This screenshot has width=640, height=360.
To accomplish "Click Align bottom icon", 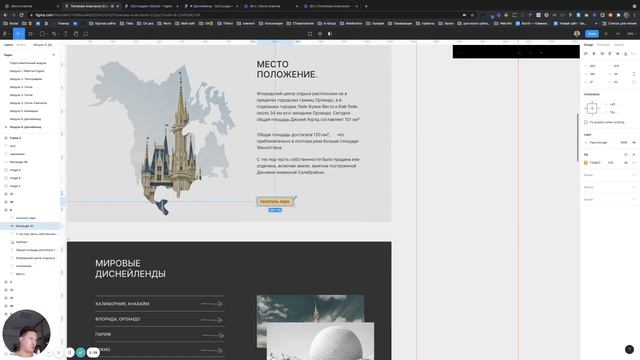I will [625, 54].
